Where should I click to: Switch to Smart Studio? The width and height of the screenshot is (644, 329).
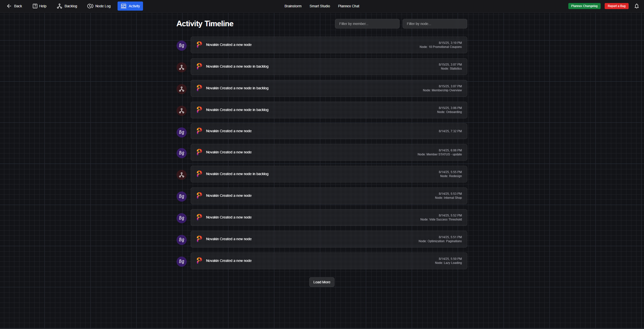(319, 6)
